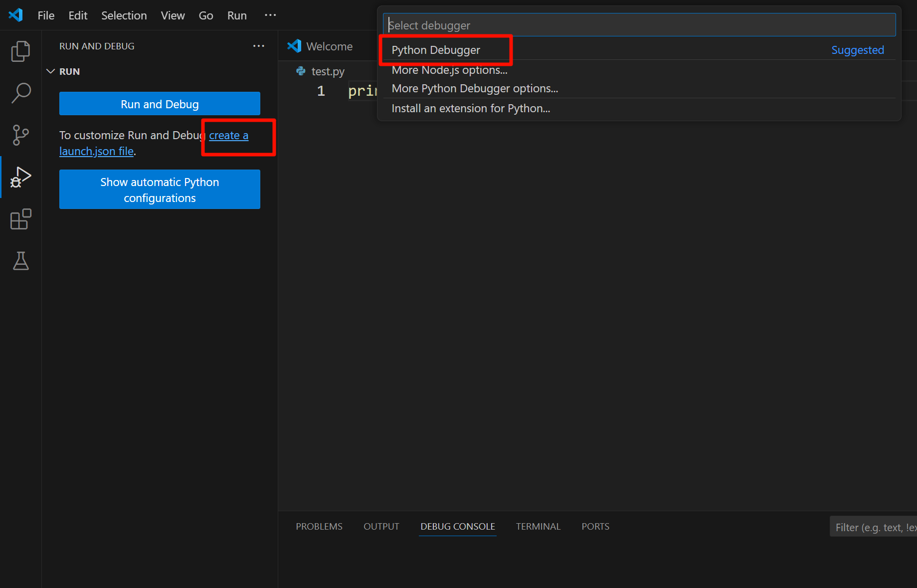The width and height of the screenshot is (917, 588).
Task: Switch to the Welcome tab
Action: (329, 46)
